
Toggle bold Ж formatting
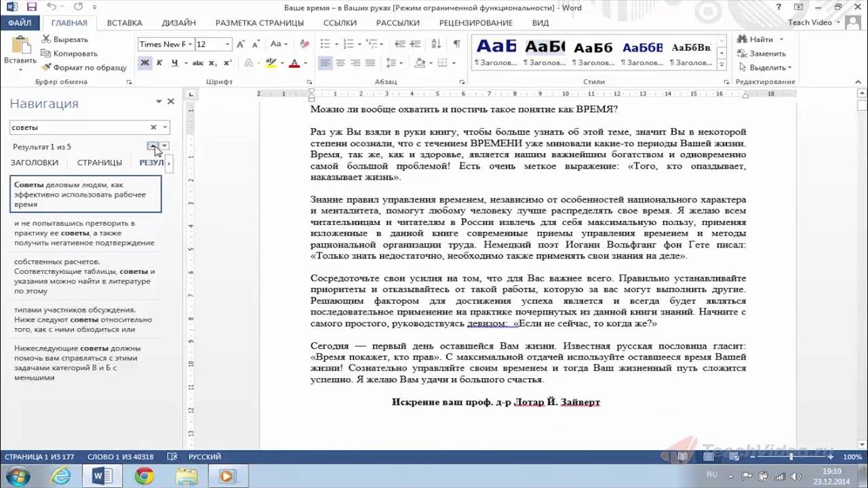pos(145,63)
